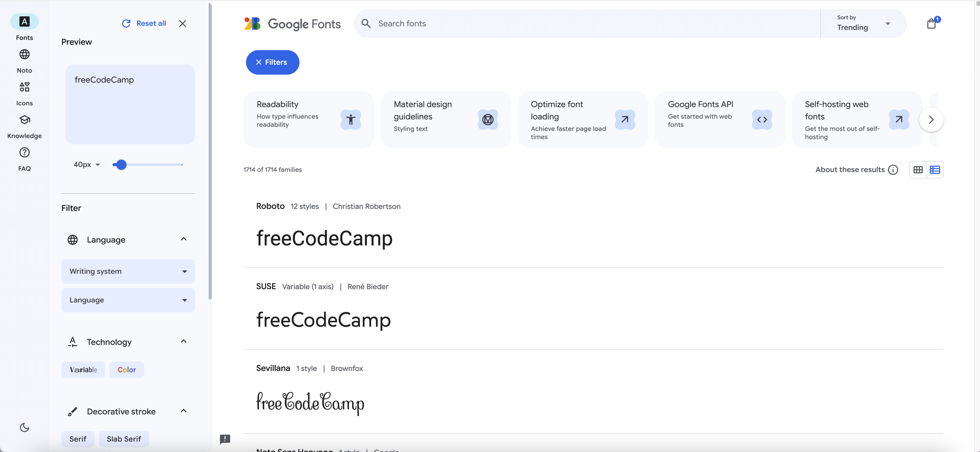Click About these results text
The width and height of the screenshot is (980, 452).
click(850, 169)
